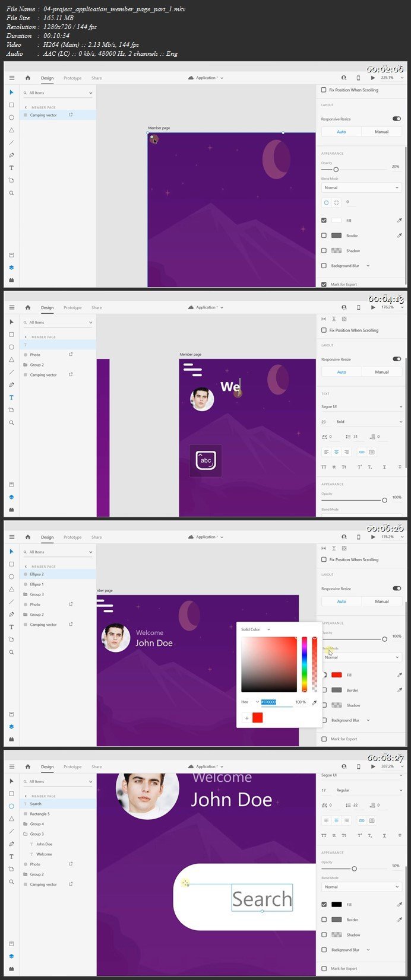The height and width of the screenshot is (980, 411).
Task: Uncheck the Fill checkbox in the 00:08:27 frame
Action: coord(324,904)
